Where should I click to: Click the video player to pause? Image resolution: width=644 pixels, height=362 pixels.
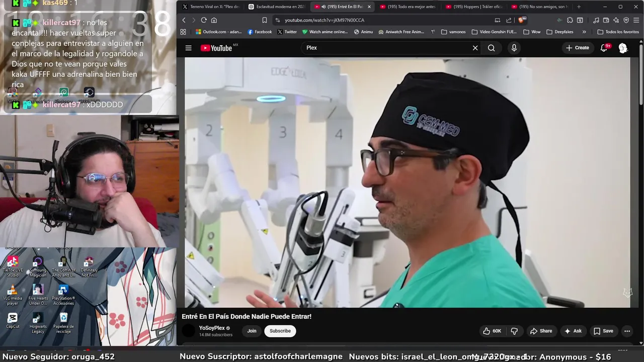(x=407, y=182)
